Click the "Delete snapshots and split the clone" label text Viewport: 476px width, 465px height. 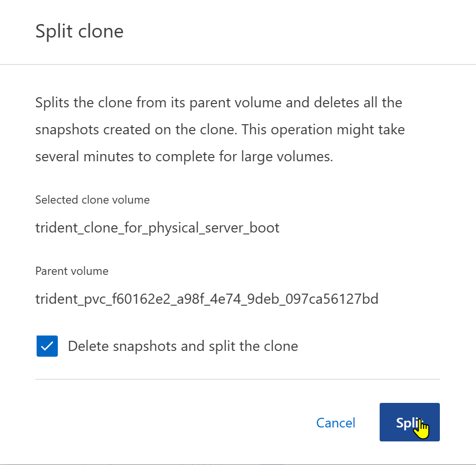click(x=183, y=346)
